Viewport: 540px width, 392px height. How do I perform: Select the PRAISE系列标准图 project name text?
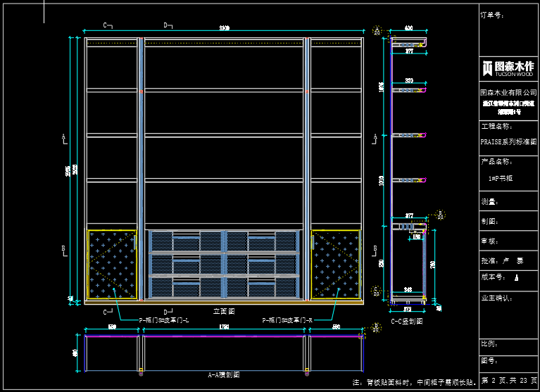click(x=508, y=141)
